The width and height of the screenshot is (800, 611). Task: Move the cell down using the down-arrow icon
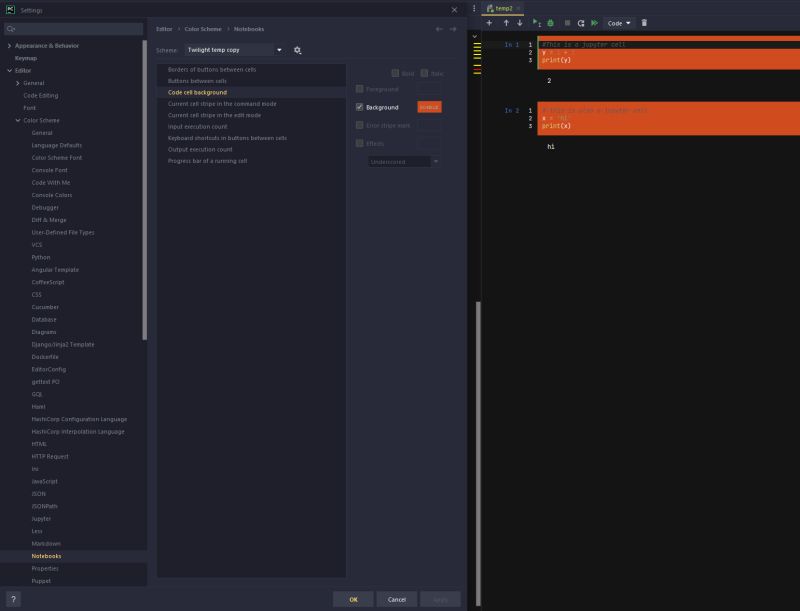coord(519,22)
